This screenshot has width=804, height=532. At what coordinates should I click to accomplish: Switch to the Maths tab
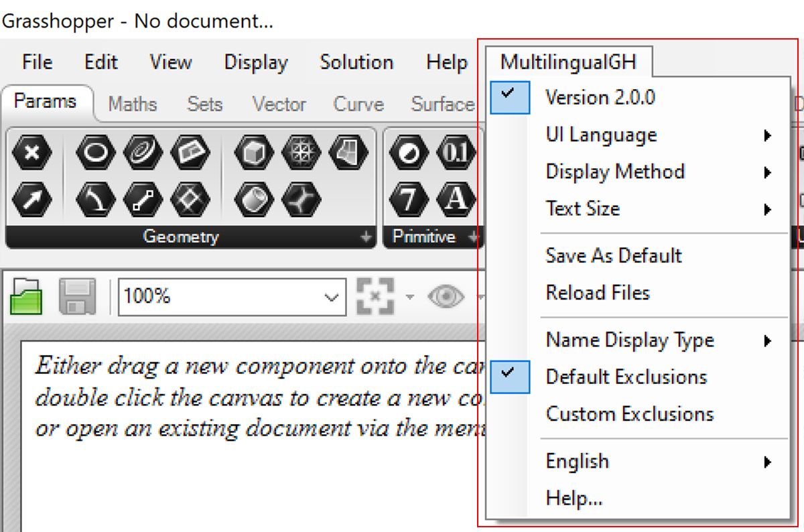pos(133,105)
